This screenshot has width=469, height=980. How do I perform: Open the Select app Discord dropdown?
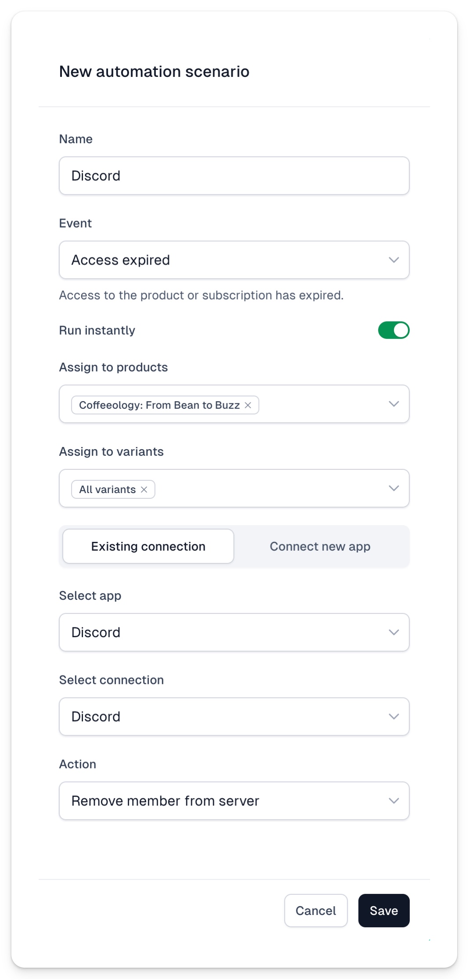234,632
